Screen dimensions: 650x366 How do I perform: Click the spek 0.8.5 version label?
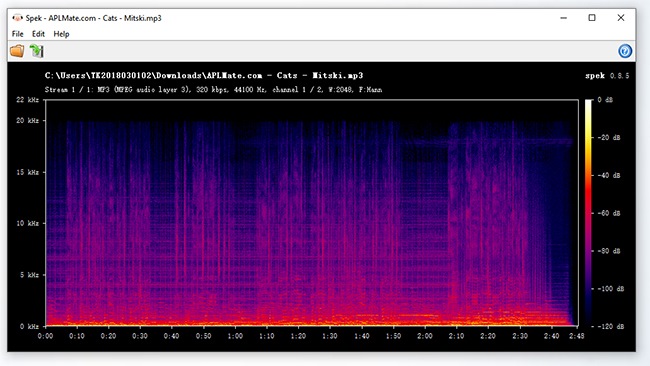pos(607,75)
